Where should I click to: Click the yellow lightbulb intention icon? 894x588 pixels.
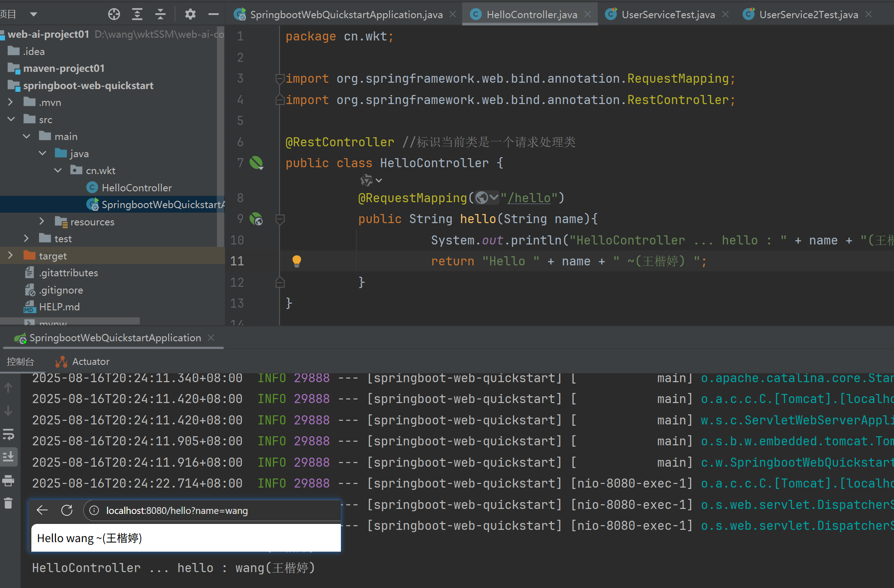coord(296,261)
